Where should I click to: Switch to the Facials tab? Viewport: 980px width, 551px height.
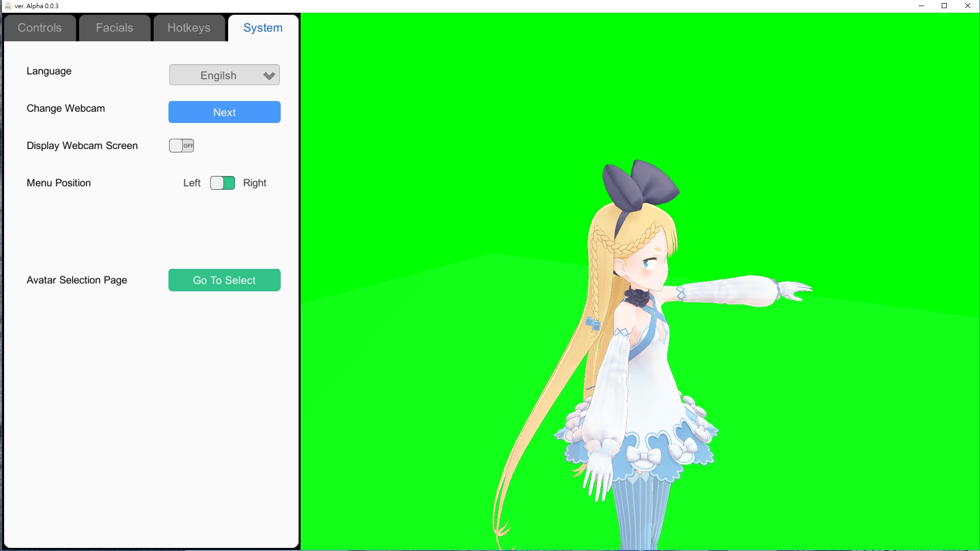pos(114,28)
